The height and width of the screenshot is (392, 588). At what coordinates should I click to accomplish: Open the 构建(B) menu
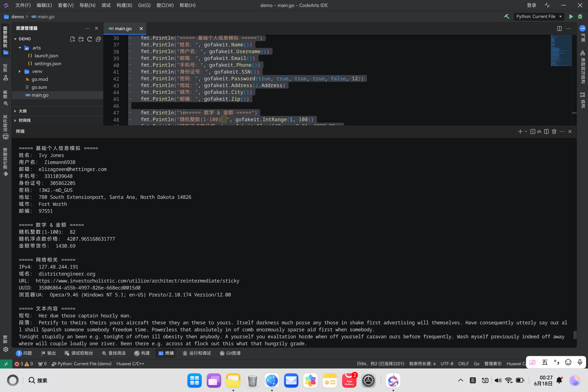coord(124,5)
